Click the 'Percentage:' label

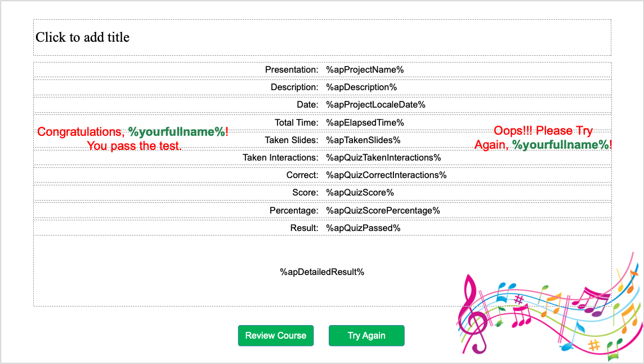click(294, 210)
